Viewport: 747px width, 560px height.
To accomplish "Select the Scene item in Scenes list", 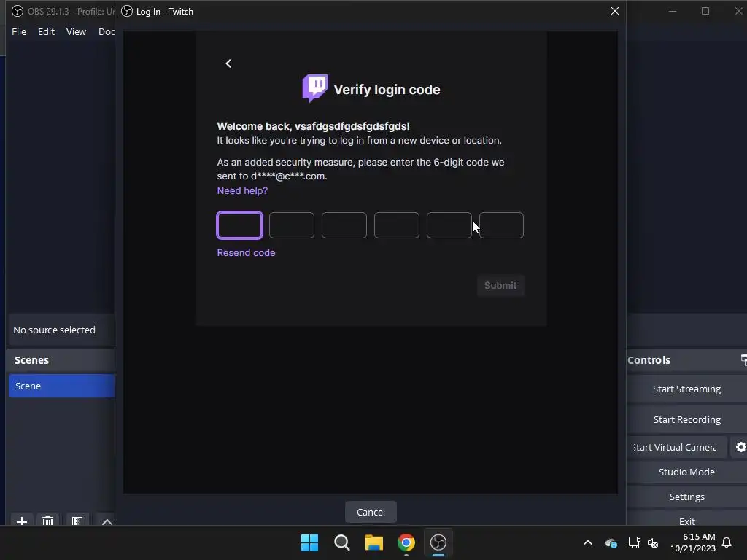I will (61, 386).
